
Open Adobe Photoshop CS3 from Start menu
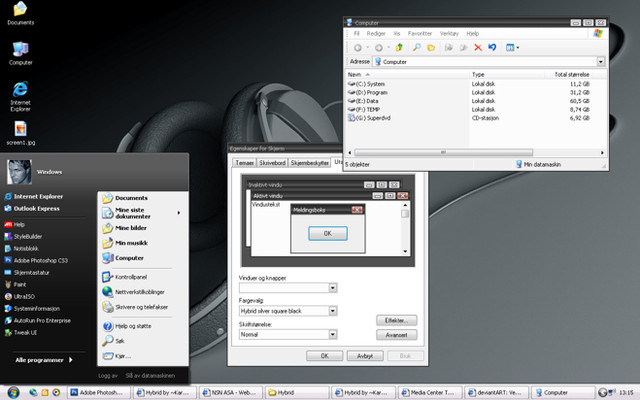tap(40, 260)
